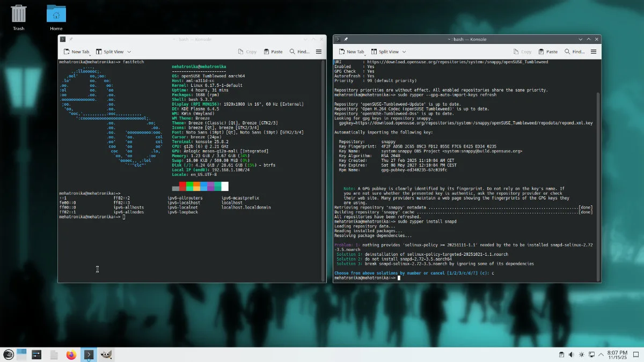Click Find in the right Konsole toolbar
Image resolution: width=644 pixels, height=362 pixels.
(574, 51)
